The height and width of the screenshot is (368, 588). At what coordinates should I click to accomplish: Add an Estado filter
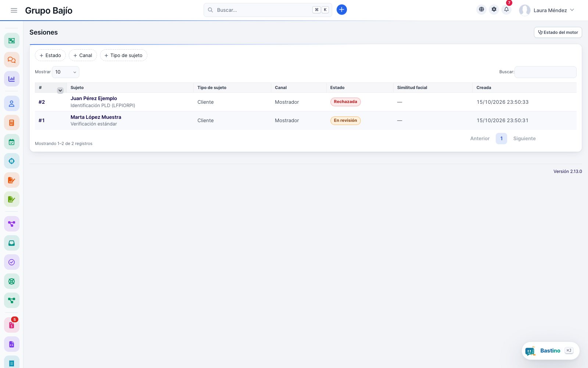click(50, 55)
